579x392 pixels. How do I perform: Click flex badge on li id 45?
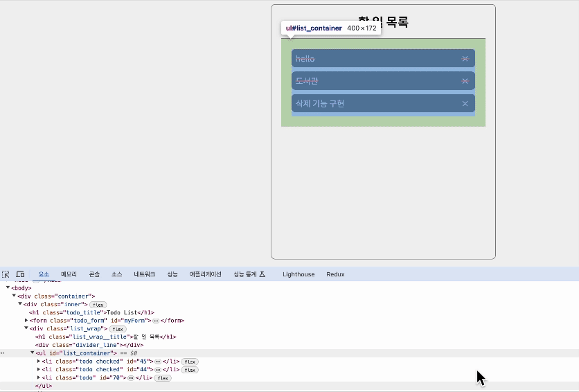pos(190,362)
